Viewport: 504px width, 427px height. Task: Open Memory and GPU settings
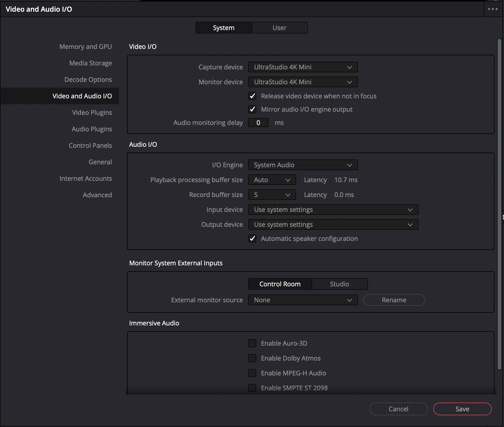coord(86,47)
